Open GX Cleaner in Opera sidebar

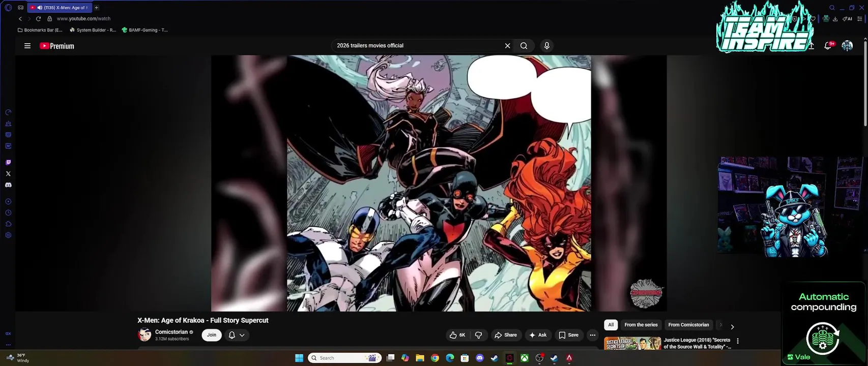pyautogui.click(x=8, y=124)
